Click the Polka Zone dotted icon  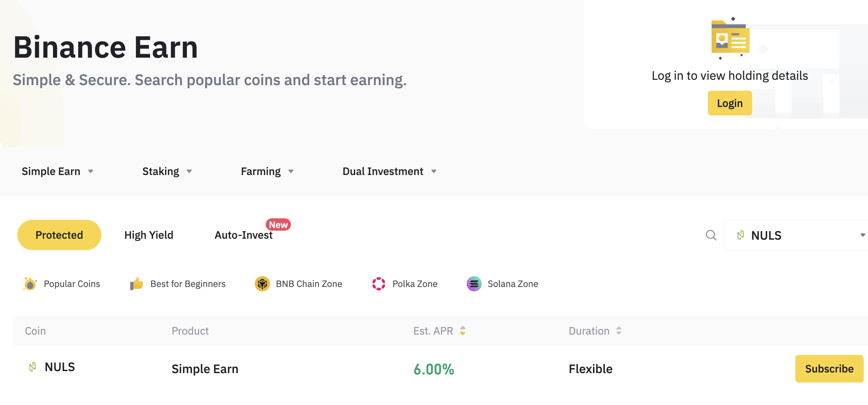(378, 284)
